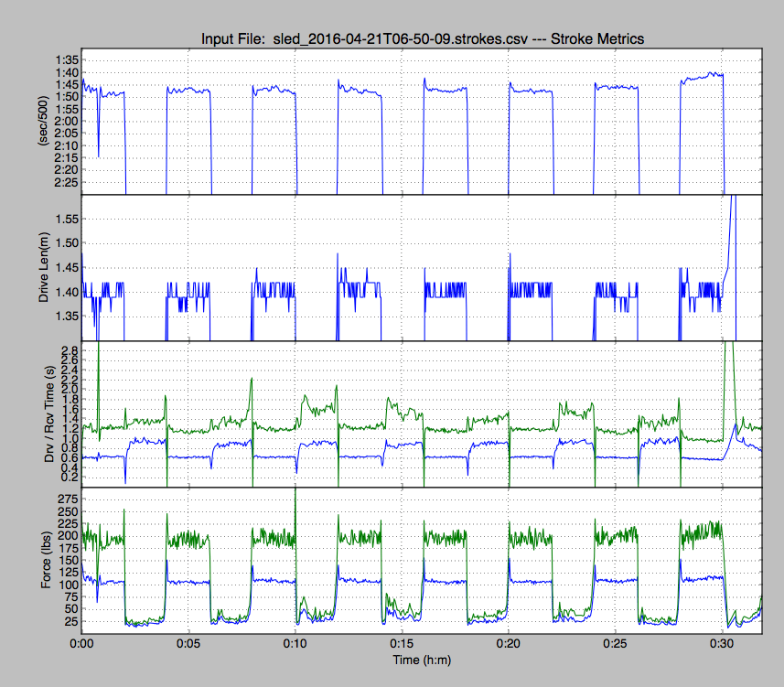This screenshot has width=784, height=687.
Task: Select the 0:05 tick label on time axis
Action: coord(188,643)
